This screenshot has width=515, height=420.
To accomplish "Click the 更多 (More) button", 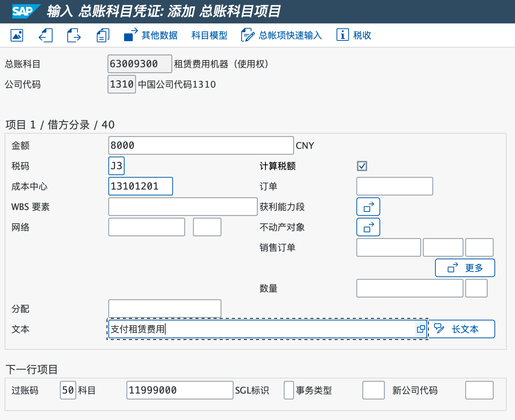I will (465, 268).
